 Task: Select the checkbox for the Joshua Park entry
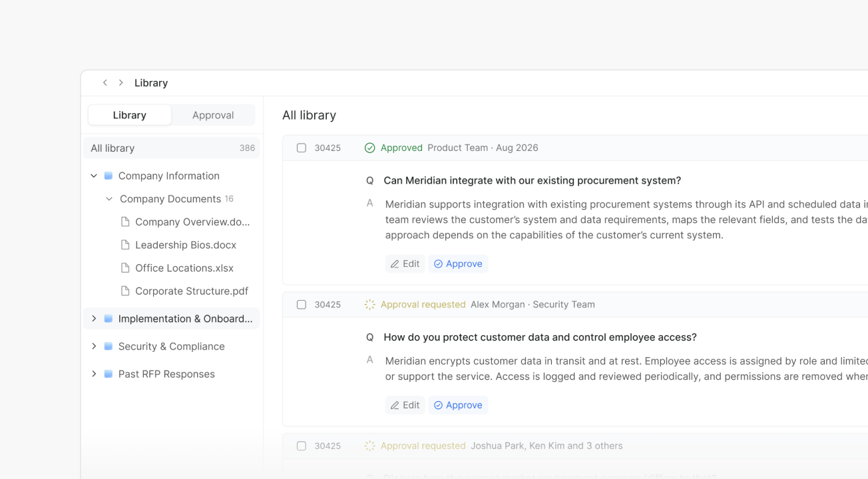[302, 446]
